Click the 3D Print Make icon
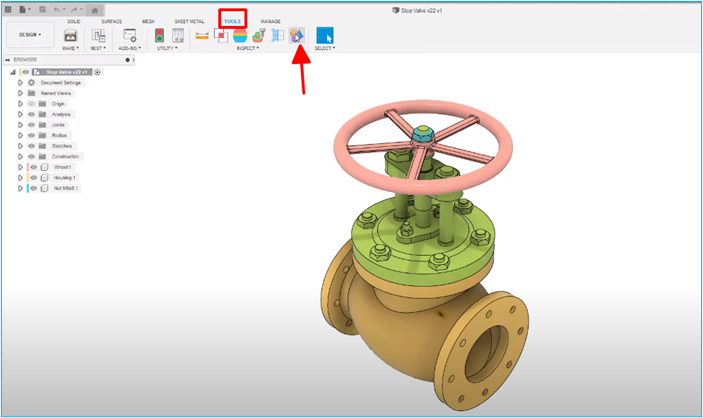The height and width of the screenshot is (418, 703). (70, 35)
